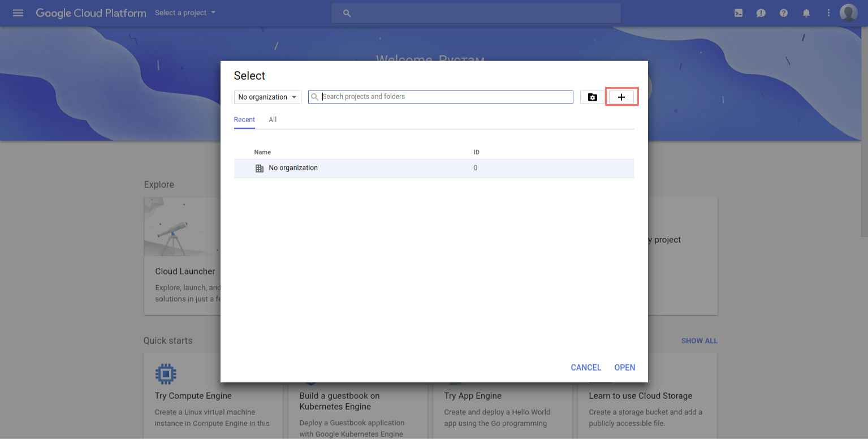Activate Cloud Shell icon in top bar
The height and width of the screenshot is (439, 868).
coord(739,13)
